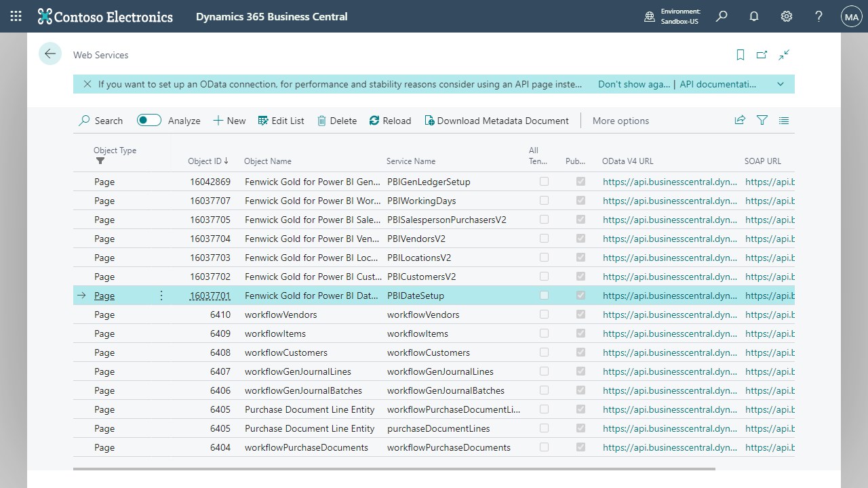The height and width of the screenshot is (488, 868).
Task: Open the Object Name column header menu
Action: (268, 161)
